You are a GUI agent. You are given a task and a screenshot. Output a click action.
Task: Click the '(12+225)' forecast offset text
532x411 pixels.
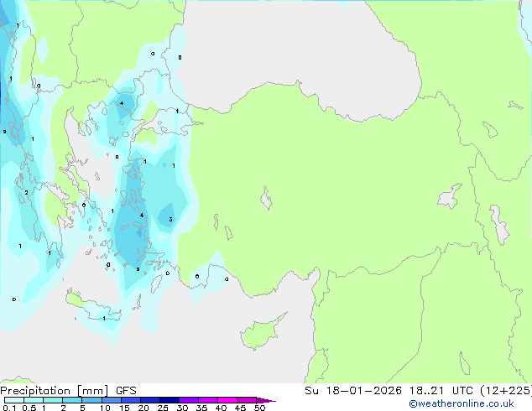coord(506,391)
